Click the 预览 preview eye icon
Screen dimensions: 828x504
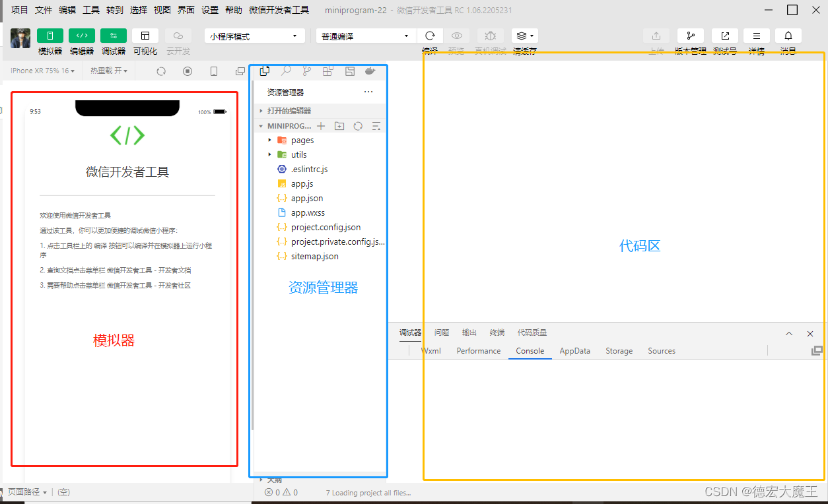456,36
